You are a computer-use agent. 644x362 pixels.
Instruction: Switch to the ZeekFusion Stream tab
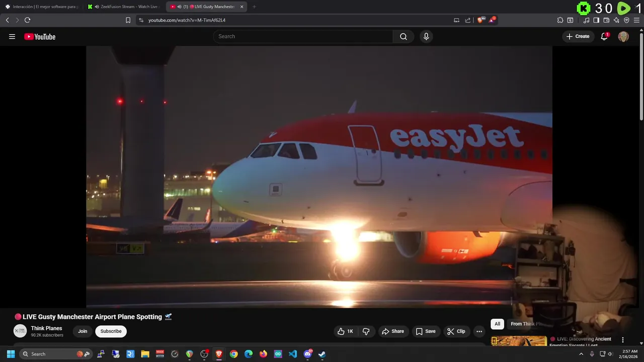[x=124, y=7]
